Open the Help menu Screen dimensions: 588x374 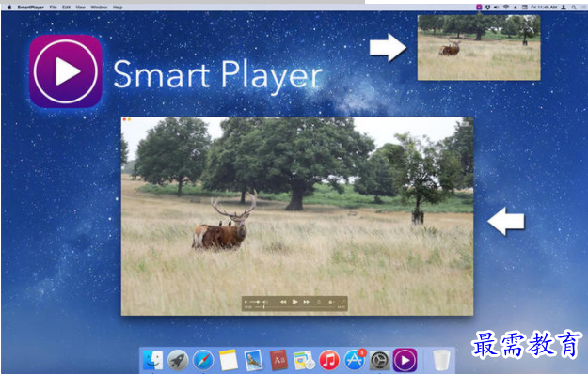pyautogui.click(x=118, y=8)
